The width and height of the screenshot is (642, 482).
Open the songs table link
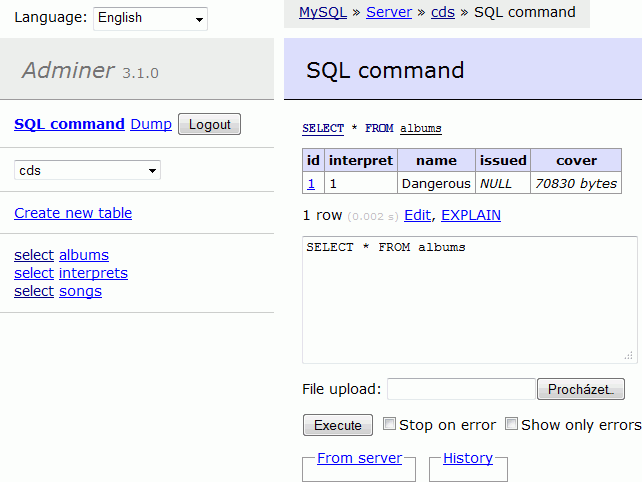[80, 292]
